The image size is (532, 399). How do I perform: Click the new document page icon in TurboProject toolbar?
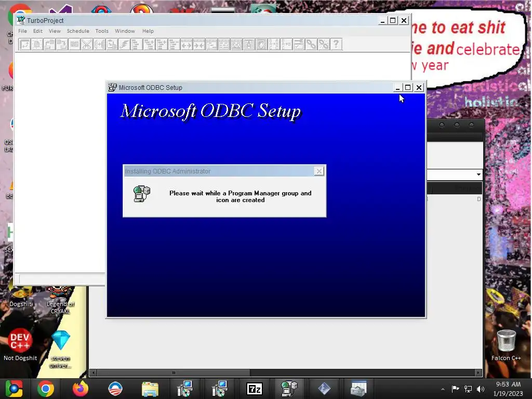coord(37,45)
